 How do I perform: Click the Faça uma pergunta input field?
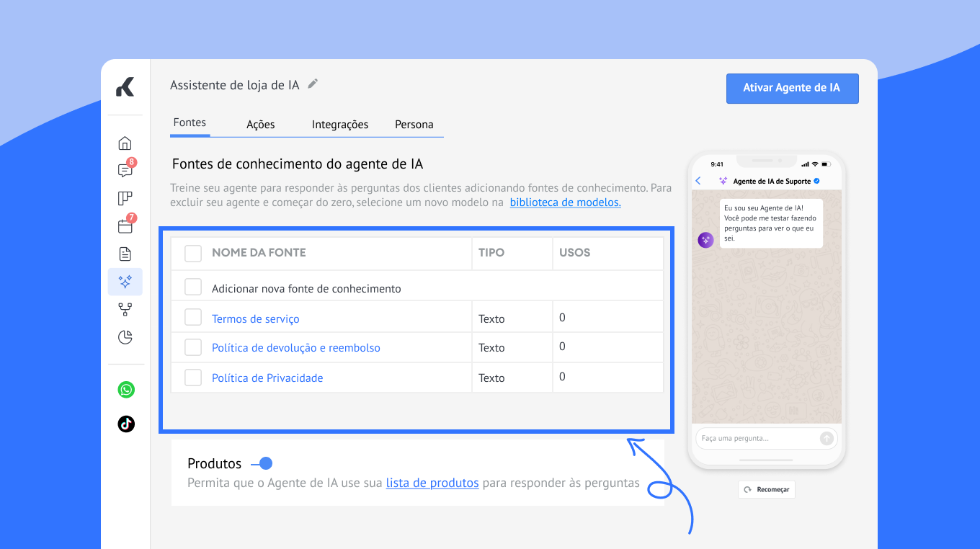pyautogui.click(x=757, y=438)
